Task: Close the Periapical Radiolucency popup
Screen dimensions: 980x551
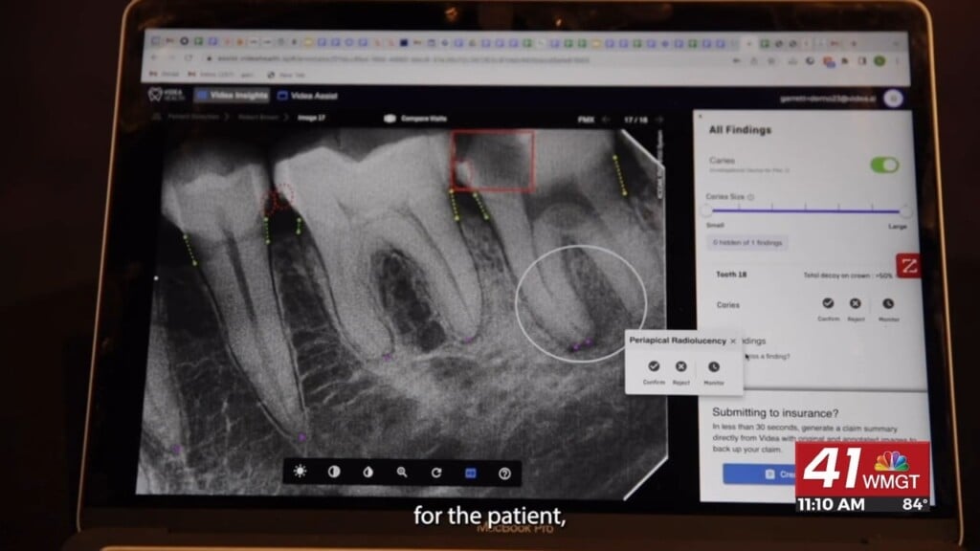Action: 733,342
